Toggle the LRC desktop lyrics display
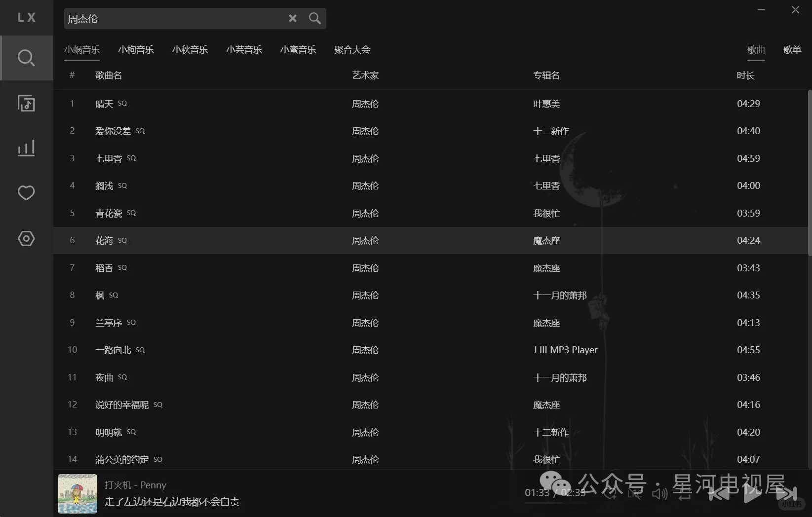The image size is (812, 517). [634, 493]
